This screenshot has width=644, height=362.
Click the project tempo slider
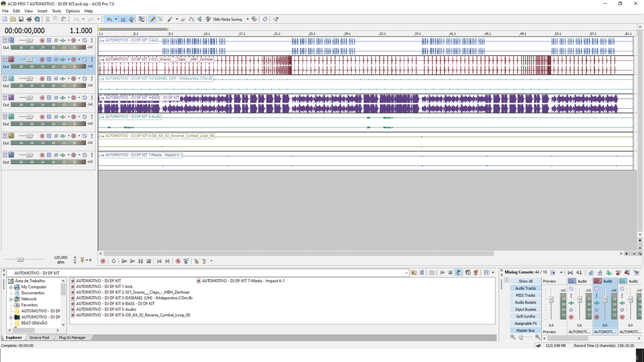pos(20,260)
